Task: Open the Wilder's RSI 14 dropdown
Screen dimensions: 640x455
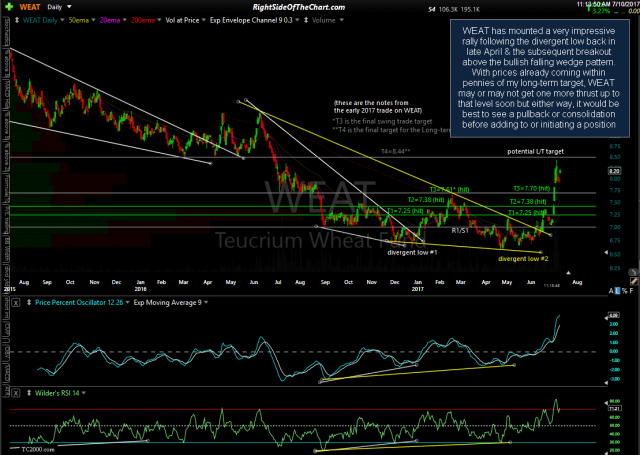Action: (84, 393)
